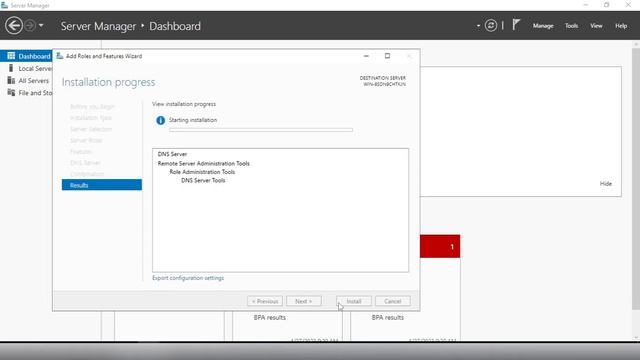Click the blue information icon beside Starting installation
The image size is (640, 360).
tap(160, 120)
